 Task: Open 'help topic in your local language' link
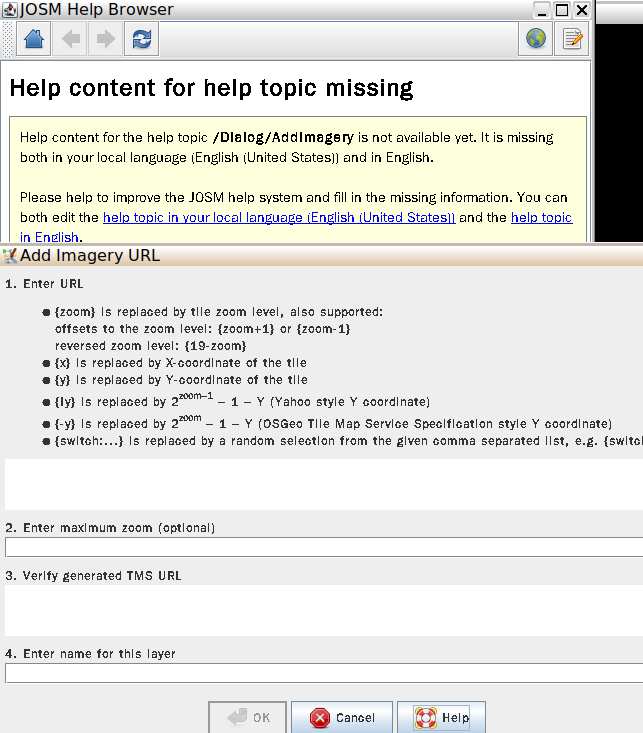click(x=279, y=217)
